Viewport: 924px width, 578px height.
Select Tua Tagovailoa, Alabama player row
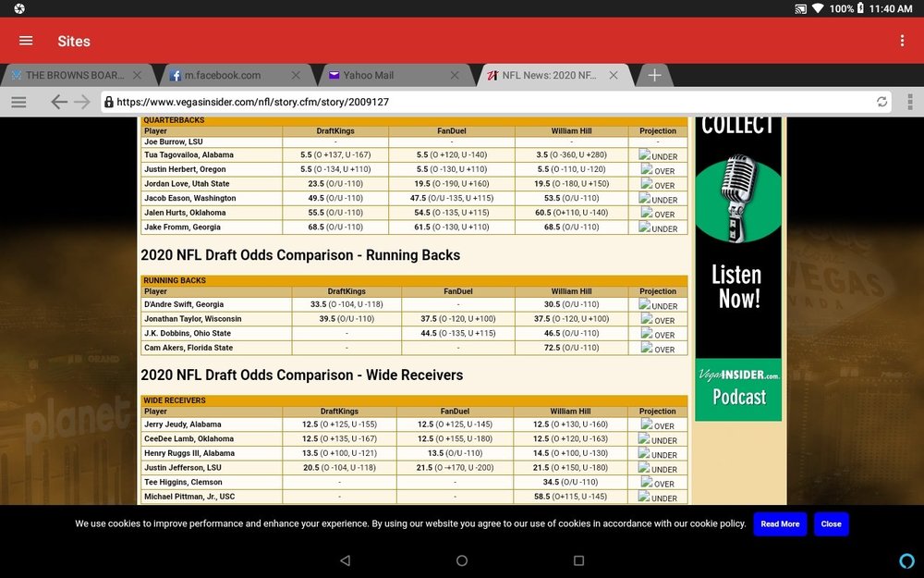(x=414, y=155)
